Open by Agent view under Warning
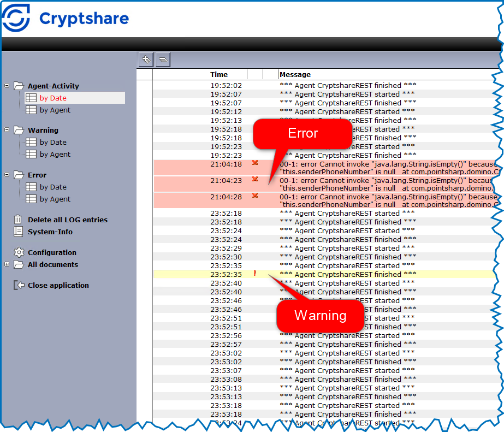Viewport: 504px width, 432px height. click(55, 154)
